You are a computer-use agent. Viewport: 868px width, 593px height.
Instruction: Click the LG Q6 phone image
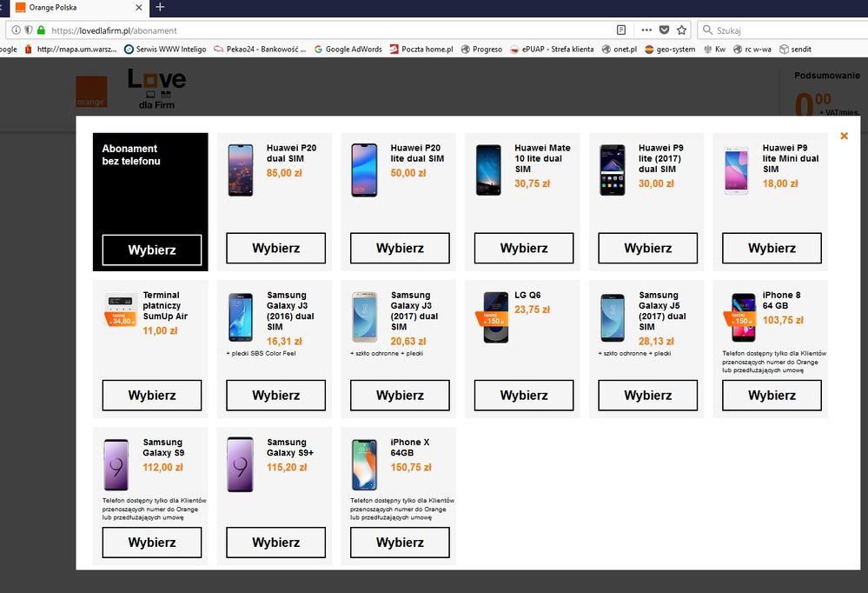(x=493, y=317)
